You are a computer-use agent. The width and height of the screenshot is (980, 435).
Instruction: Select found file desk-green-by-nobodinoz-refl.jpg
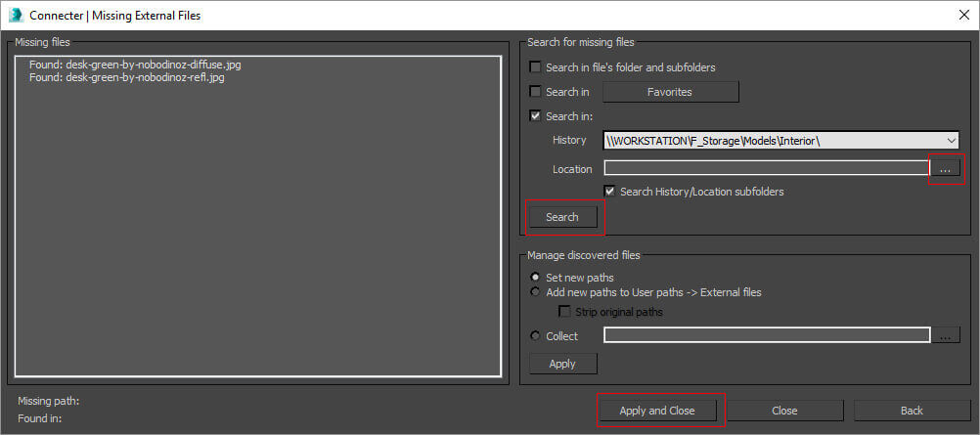[126, 78]
